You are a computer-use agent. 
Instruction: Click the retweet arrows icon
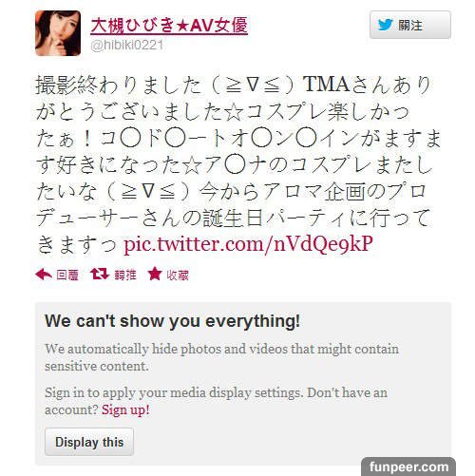(x=100, y=275)
